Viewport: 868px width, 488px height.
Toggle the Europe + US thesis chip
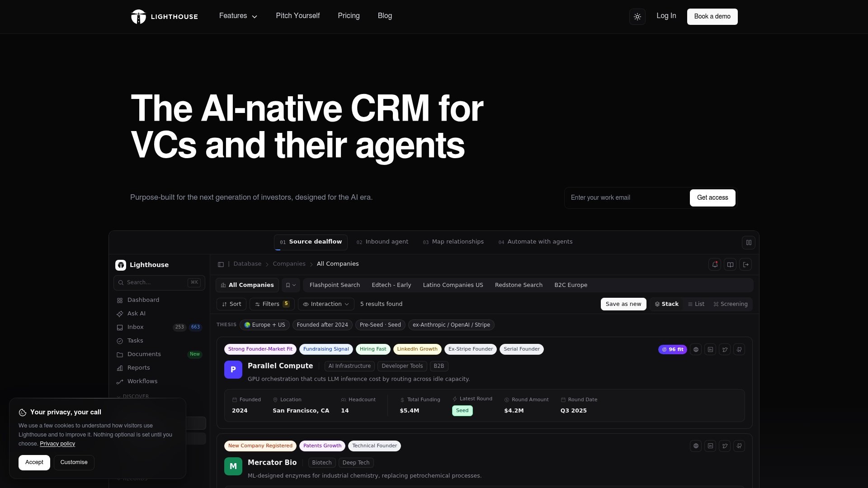[265, 325]
